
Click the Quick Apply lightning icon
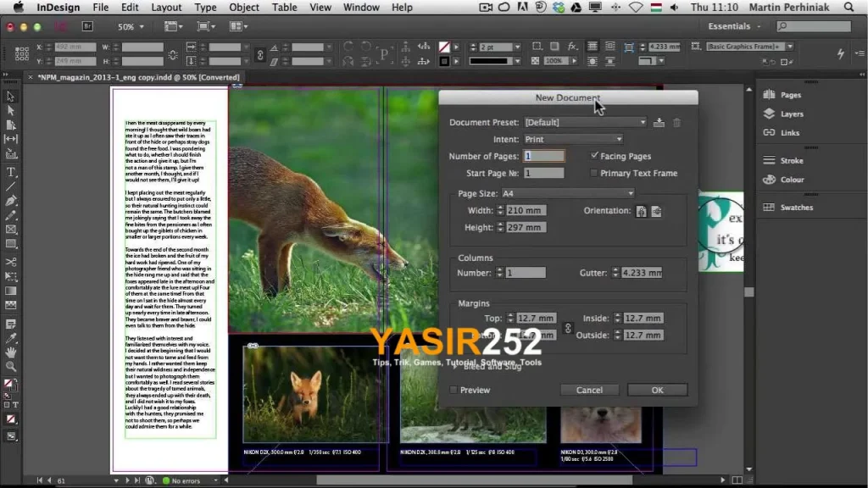(x=840, y=53)
